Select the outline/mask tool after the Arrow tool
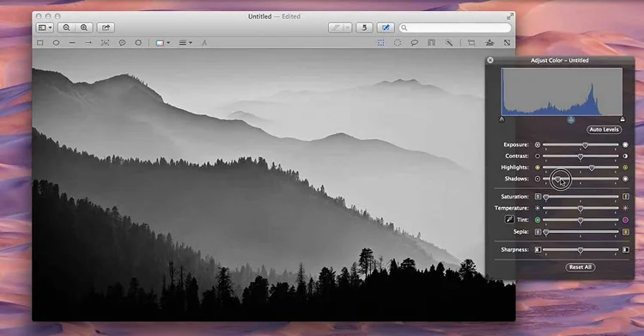644x336 pixels. coord(105,43)
